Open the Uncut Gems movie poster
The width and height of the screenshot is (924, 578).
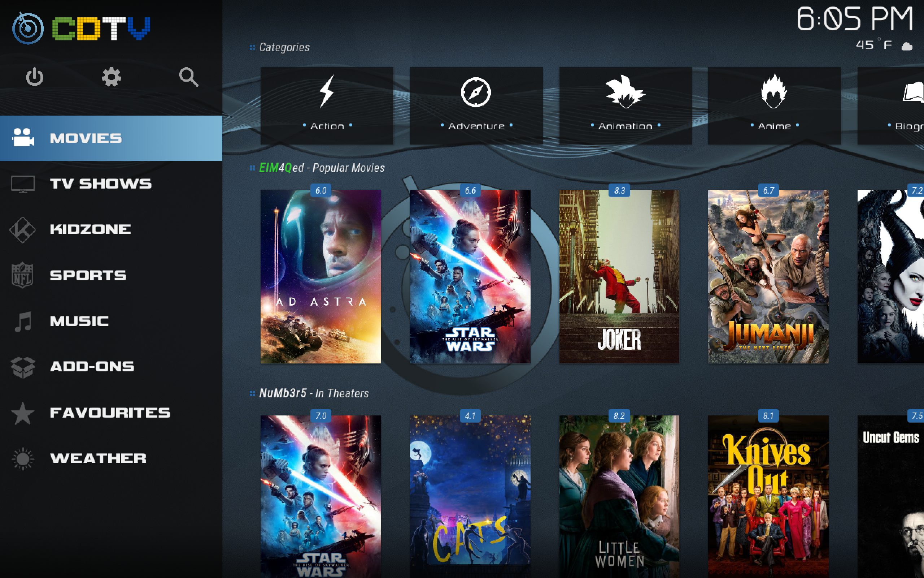(891, 497)
